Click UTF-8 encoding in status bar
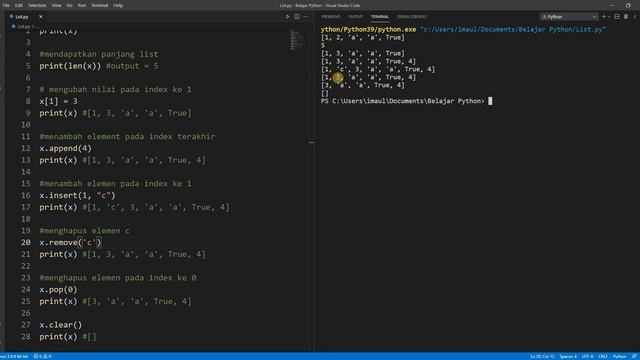640x360 pixels. (587, 356)
